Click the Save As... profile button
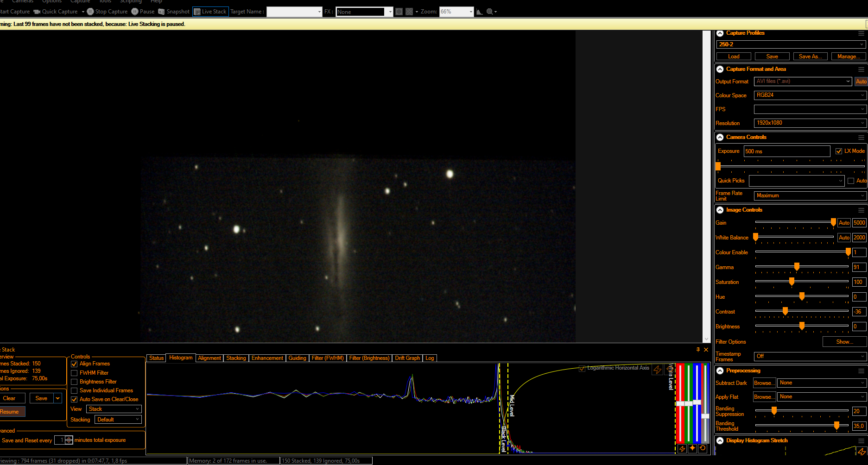This screenshot has height=465, width=868. click(x=810, y=57)
